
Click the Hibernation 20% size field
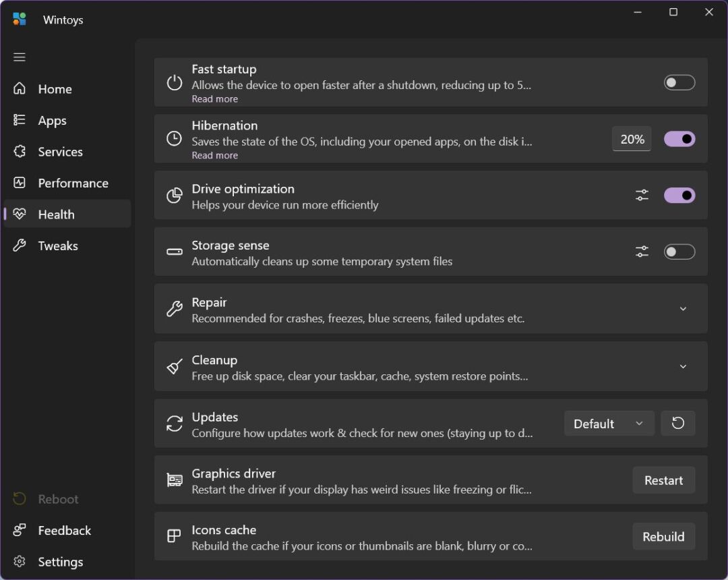[632, 139]
